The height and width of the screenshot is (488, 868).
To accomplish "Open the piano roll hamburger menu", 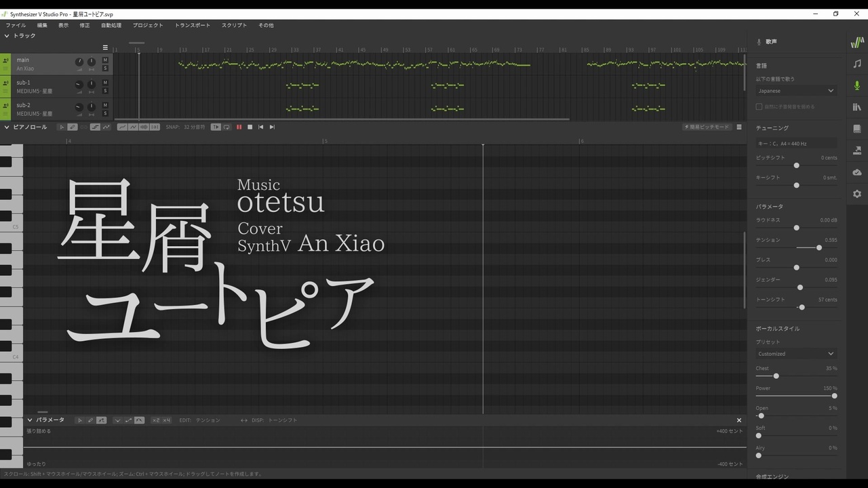I will [739, 127].
